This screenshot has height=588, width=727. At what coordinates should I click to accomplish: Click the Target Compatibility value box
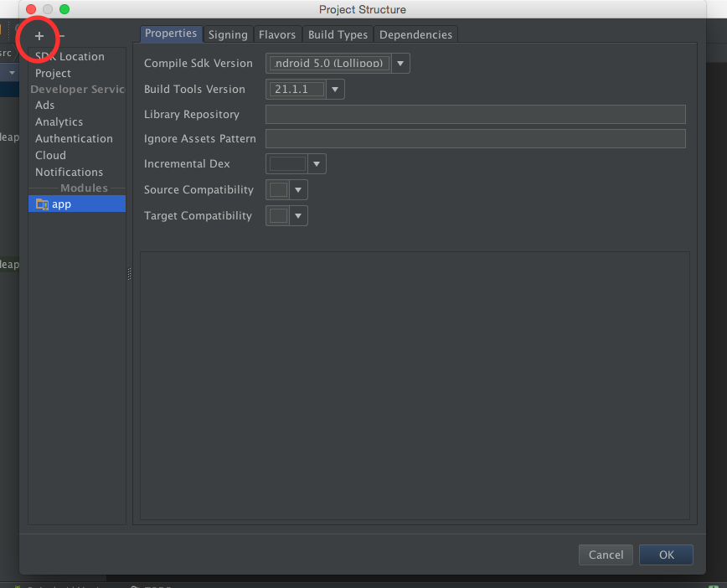[x=279, y=215]
